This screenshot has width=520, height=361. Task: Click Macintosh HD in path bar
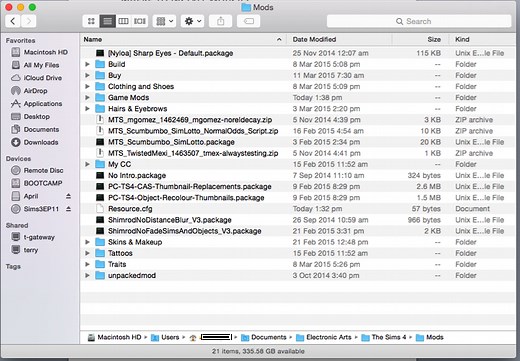coord(115,337)
